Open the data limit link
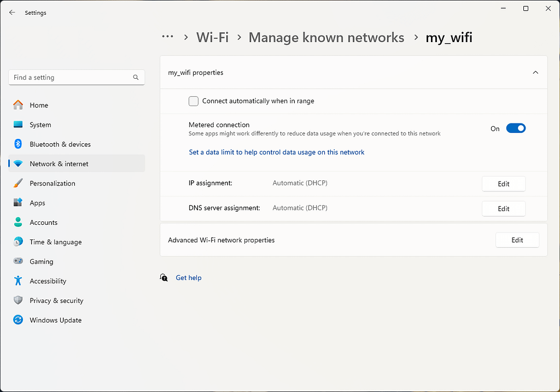 [276, 152]
